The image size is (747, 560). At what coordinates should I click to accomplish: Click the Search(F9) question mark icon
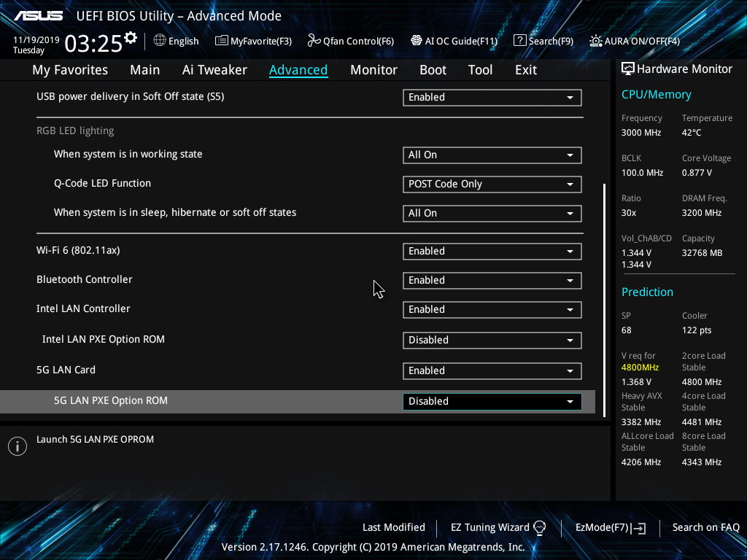519,41
